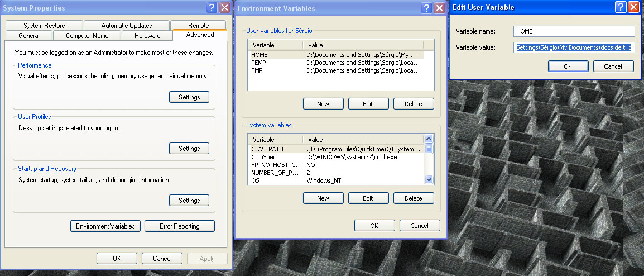Click Cancel in System Properties

(162, 258)
